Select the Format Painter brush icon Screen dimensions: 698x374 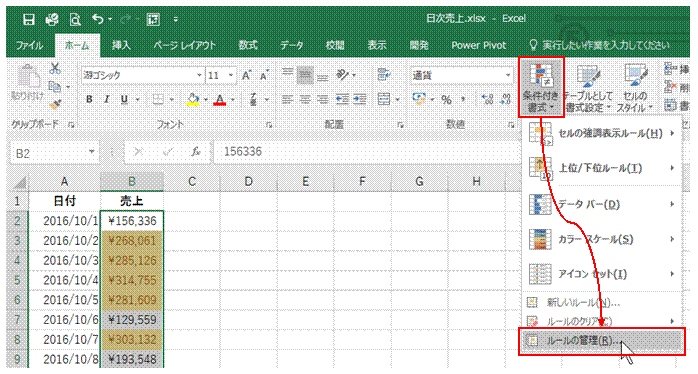click(55, 104)
